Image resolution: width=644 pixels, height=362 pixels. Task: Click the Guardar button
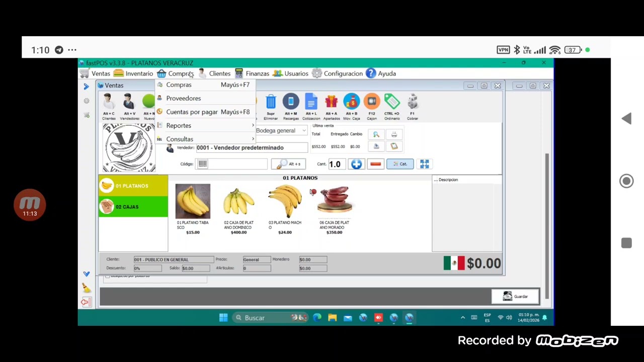516,296
